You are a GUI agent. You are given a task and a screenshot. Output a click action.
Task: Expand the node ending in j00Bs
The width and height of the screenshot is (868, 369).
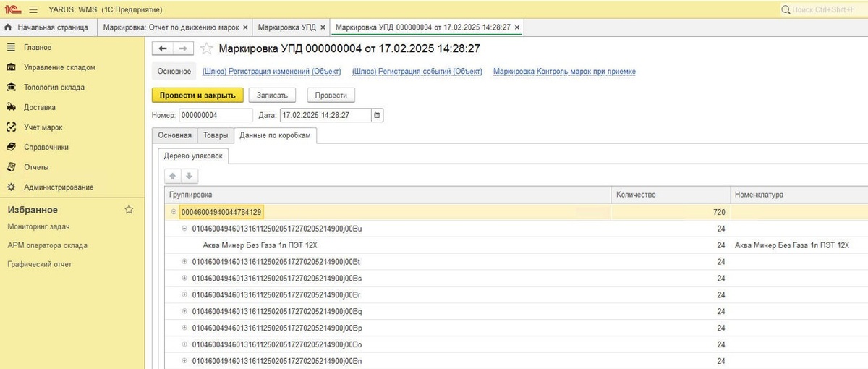click(184, 278)
